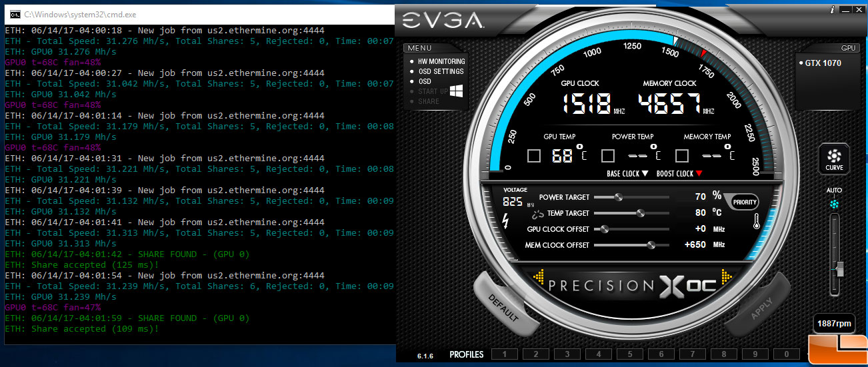Click the AUTO fan snowflake icon

click(x=834, y=203)
